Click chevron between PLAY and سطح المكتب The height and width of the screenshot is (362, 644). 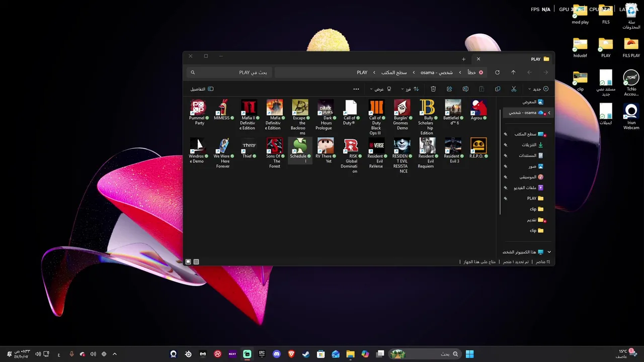coord(374,72)
